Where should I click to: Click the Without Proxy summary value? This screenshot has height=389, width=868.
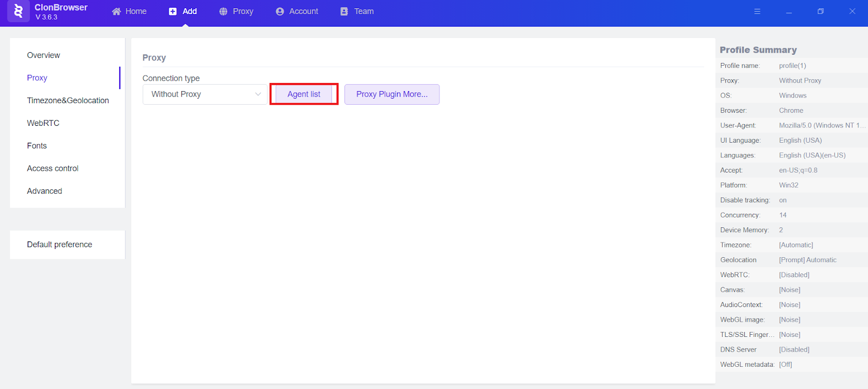click(x=800, y=81)
